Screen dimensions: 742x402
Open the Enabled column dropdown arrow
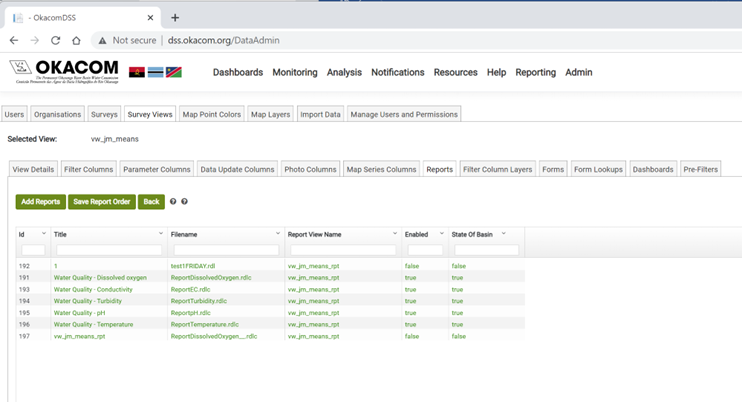442,234
